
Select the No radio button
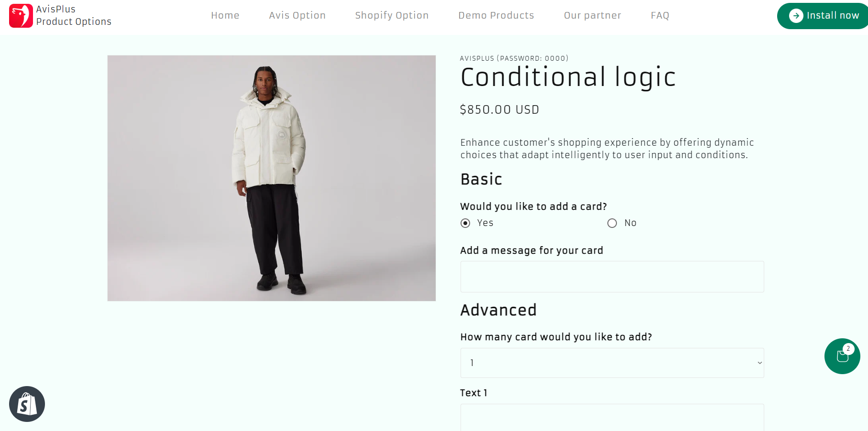pos(612,223)
